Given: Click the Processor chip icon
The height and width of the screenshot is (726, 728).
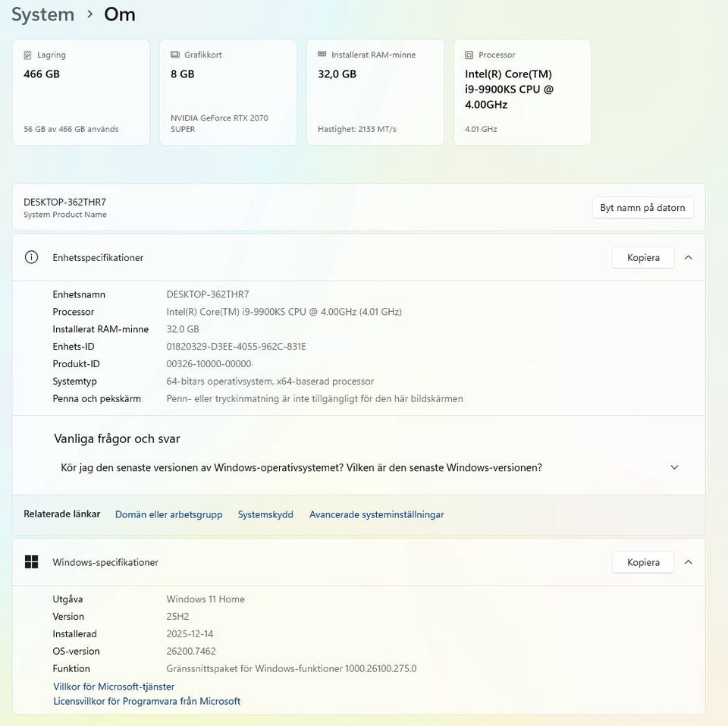Looking at the screenshot, I should click(x=469, y=55).
